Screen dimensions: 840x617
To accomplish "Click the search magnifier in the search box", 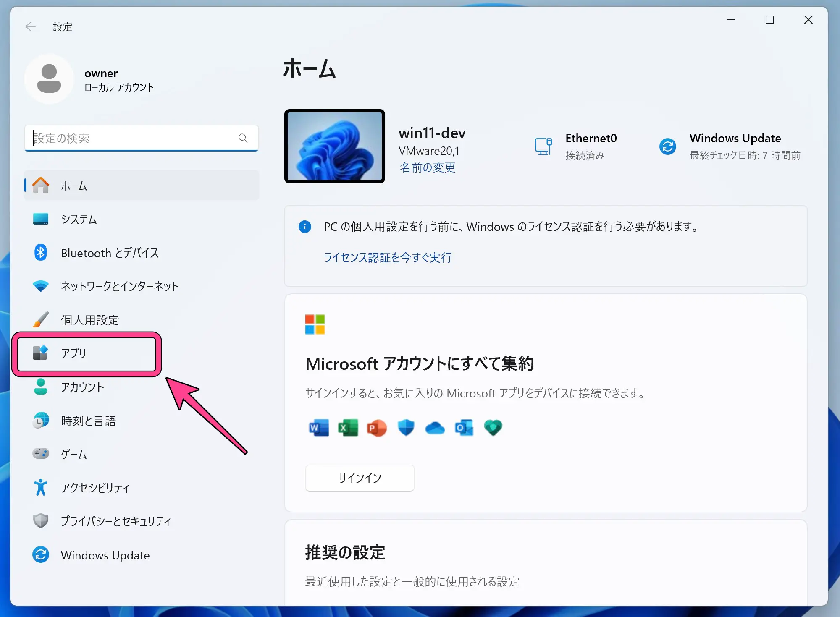I will tap(243, 138).
